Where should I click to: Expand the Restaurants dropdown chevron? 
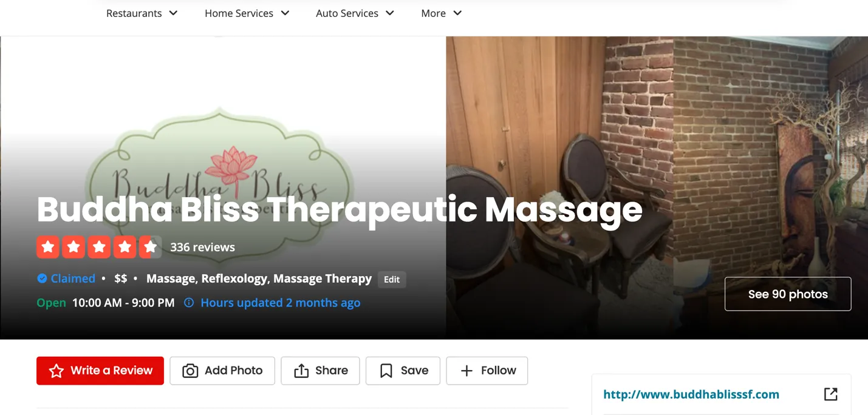pos(173,13)
